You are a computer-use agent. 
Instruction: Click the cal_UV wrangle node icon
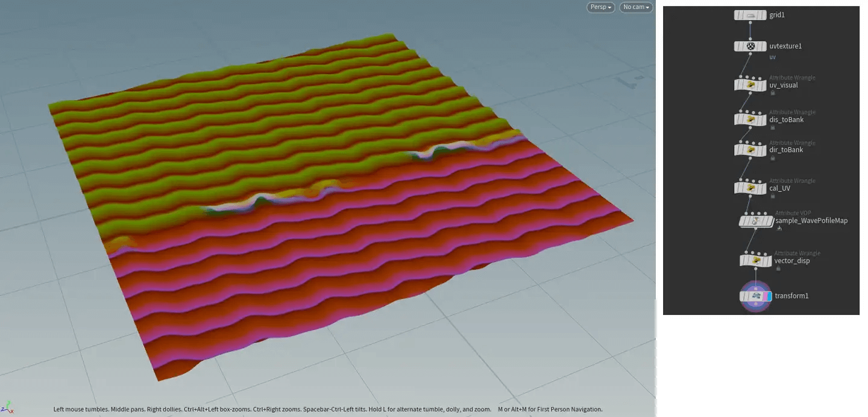750,188
